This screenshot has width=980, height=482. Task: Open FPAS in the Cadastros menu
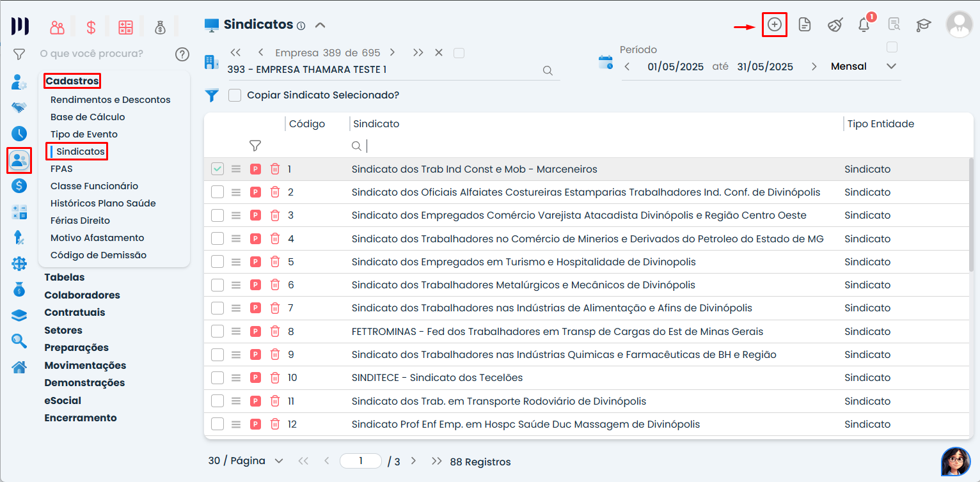61,169
